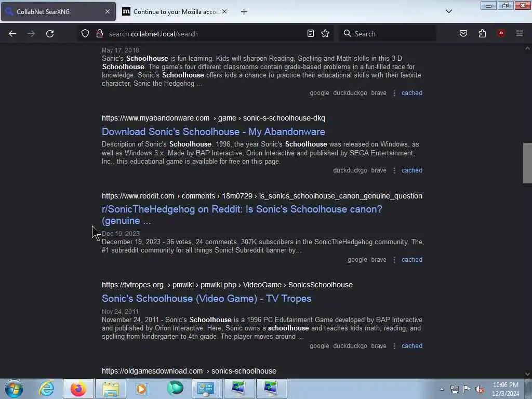Viewport: 532px width, 399px height.
Task: Switch to Continue to your Mozilla account tab
Action: click(175, 11)
